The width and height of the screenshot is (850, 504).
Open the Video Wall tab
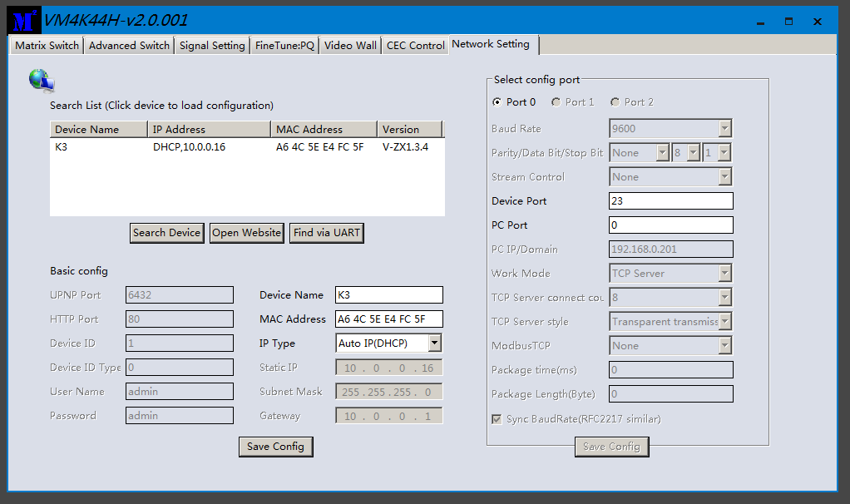point(350,46)
